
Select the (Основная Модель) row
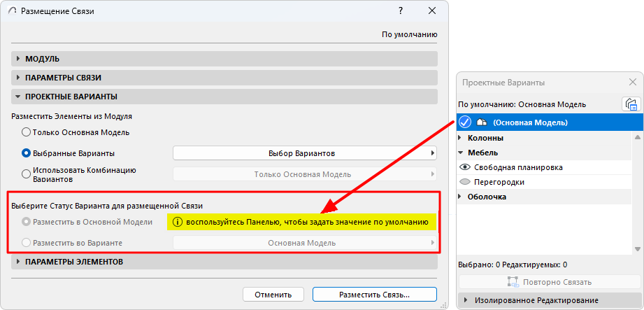coord(550,122)
